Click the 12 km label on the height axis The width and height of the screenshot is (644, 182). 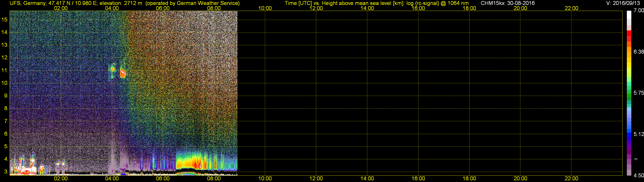[x=5, y=58]
